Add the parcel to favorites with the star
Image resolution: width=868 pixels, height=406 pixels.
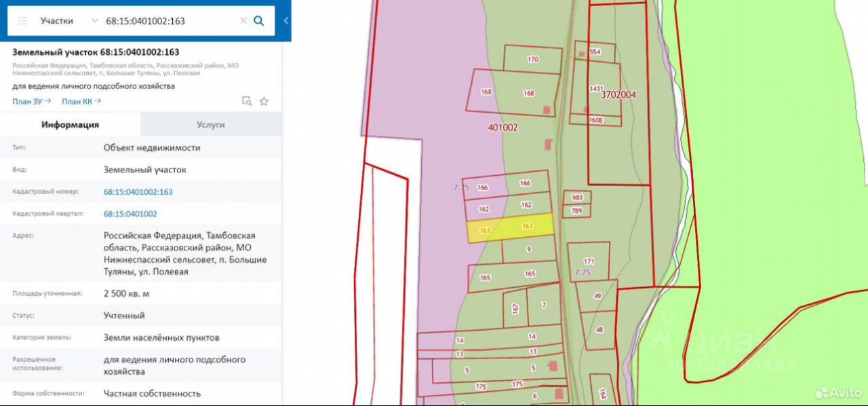tap(264, 101)
